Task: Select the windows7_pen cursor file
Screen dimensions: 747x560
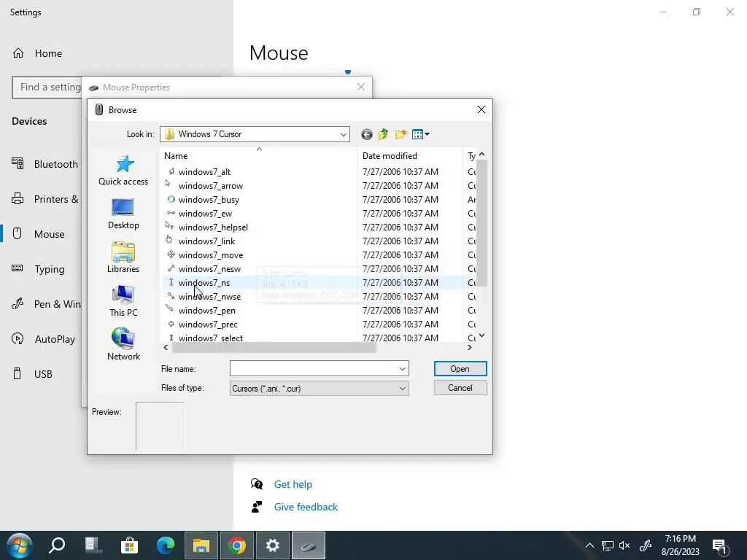Action: (206, 311)
